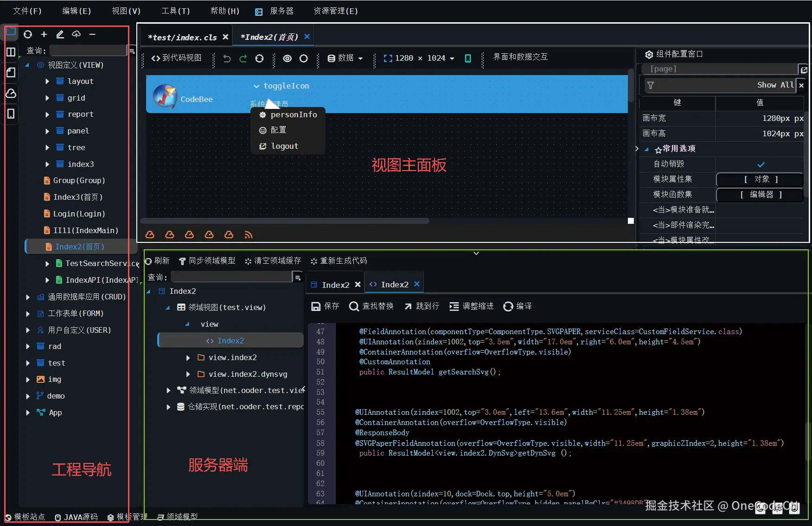
Task: Click the server panel search field
Action: coord(232,277)
